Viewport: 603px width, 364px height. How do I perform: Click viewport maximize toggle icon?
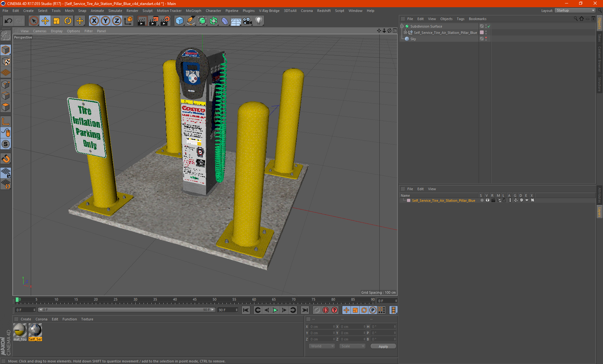395,31
